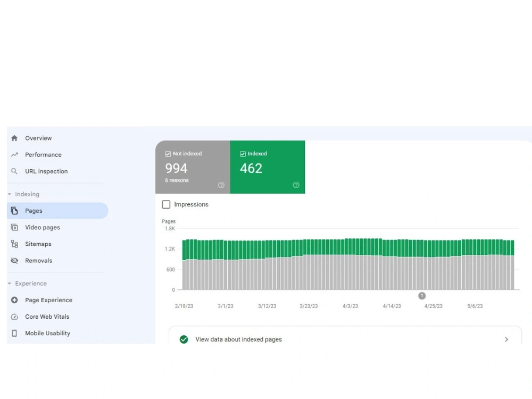The image size is (532, 399).
Task: Click the Mobile Usability phone icon
Action: tap(14, 333)
